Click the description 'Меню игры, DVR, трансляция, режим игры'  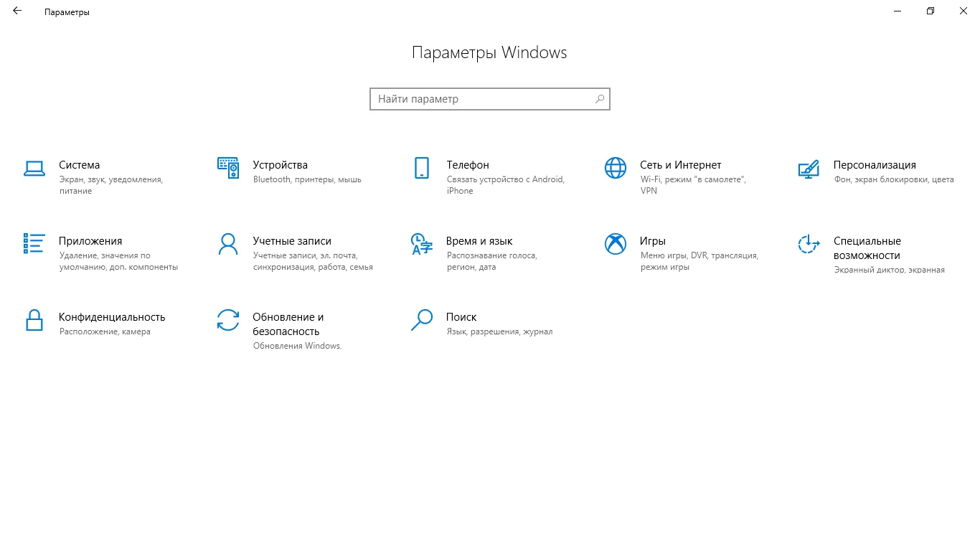699,261
